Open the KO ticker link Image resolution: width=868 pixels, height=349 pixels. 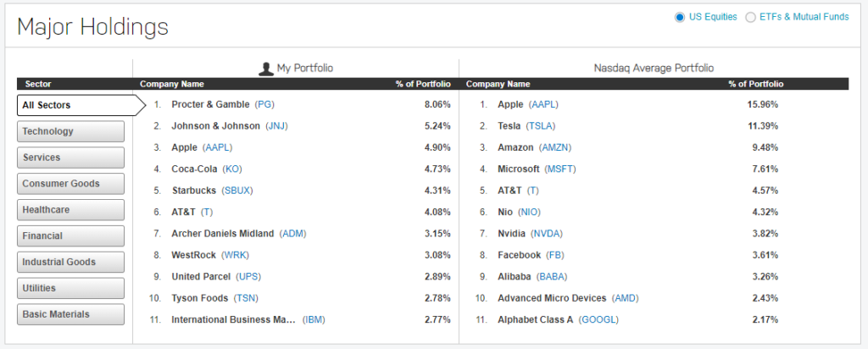(232, 169)
